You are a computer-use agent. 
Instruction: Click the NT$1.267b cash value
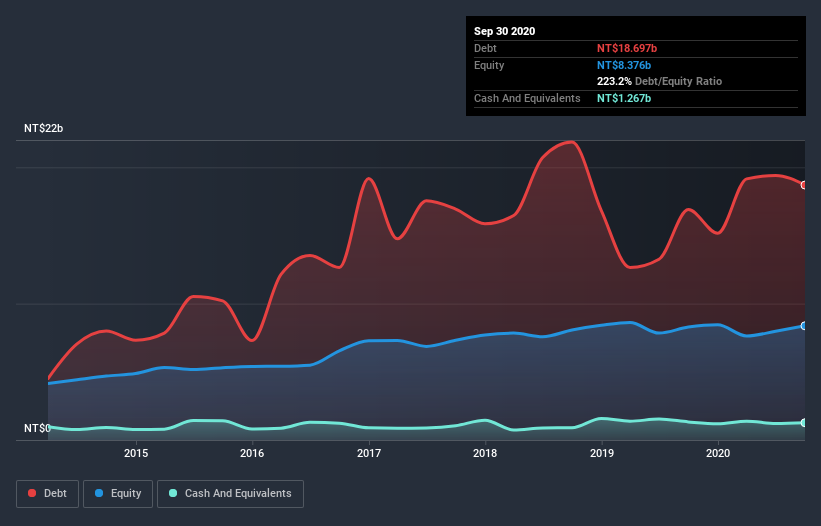[x=624, y=98]
